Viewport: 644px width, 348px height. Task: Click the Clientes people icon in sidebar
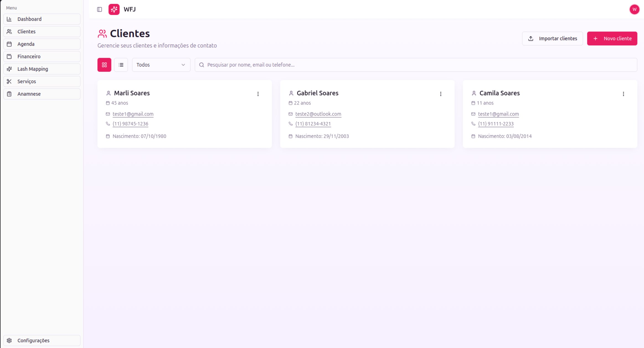click(9, 32)
